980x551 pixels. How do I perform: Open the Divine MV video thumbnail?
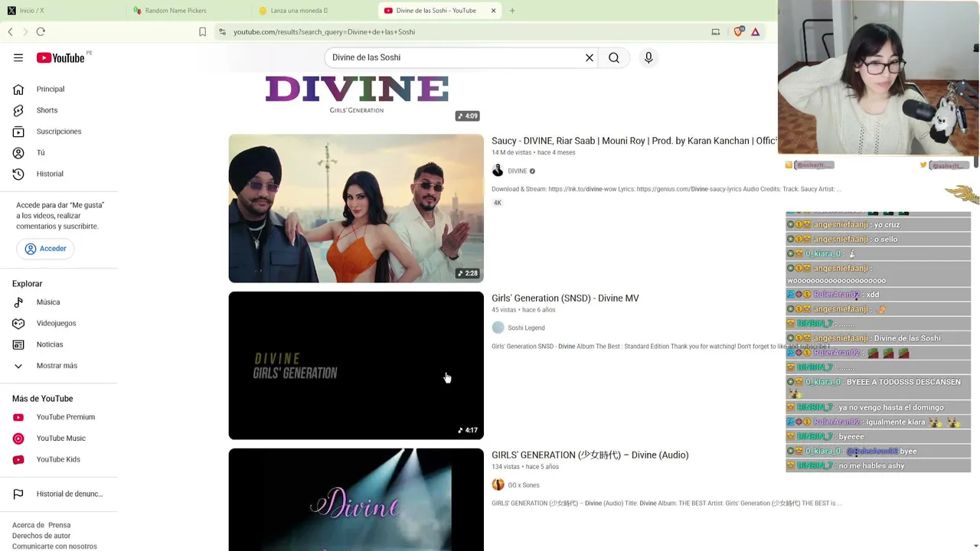(356, 366)
